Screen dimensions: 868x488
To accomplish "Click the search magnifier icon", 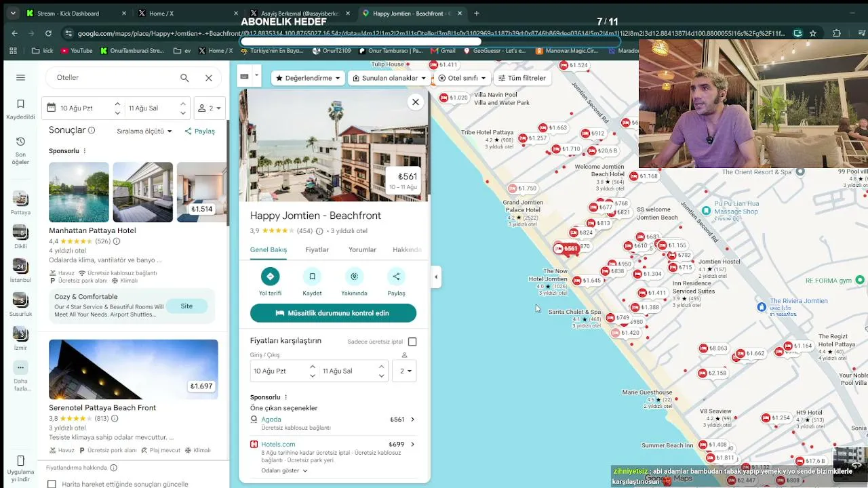I will 184,78.
